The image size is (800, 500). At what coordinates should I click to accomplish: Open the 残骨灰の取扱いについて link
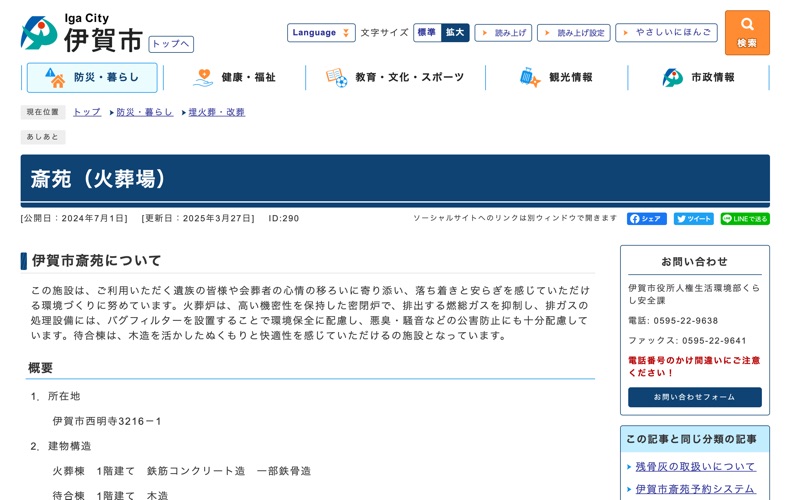tap(695, 467)
